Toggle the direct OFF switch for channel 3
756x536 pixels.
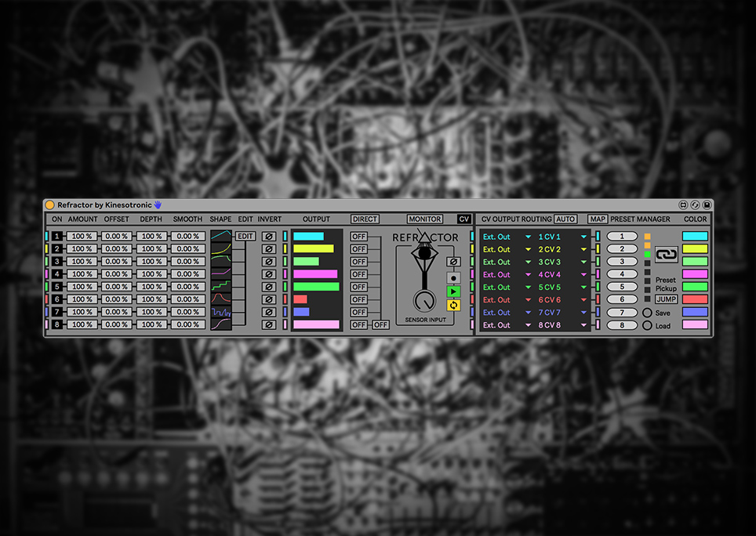point(358,261)
